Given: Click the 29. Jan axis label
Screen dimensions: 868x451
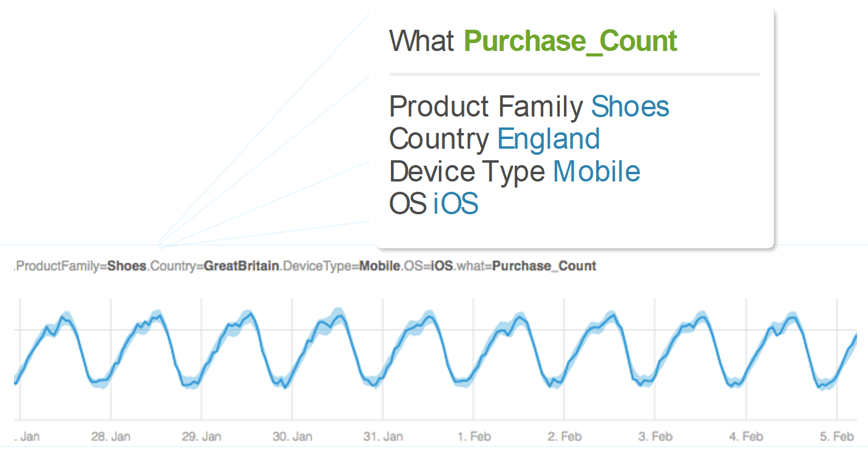Looking at the screenshot, I should point(202,436).
